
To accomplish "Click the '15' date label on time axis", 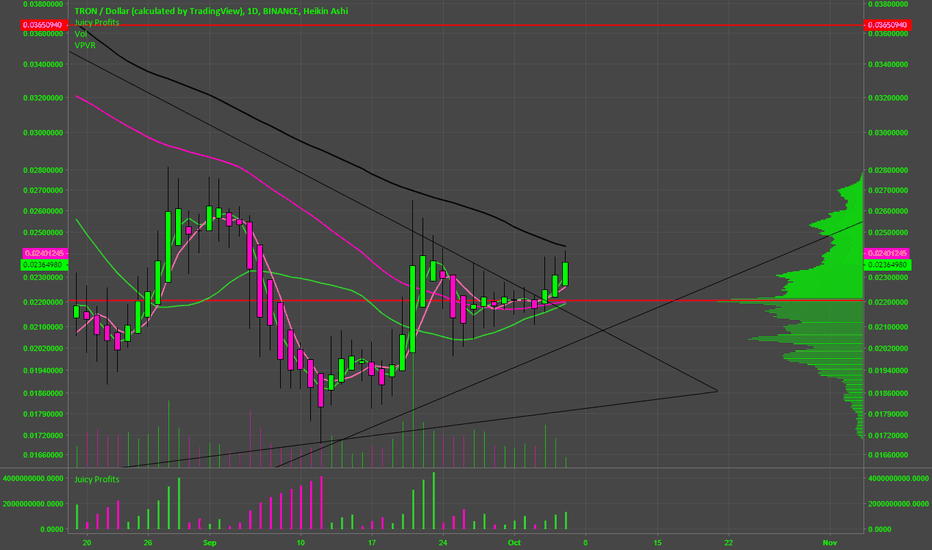I will click(x=657, y=542).
